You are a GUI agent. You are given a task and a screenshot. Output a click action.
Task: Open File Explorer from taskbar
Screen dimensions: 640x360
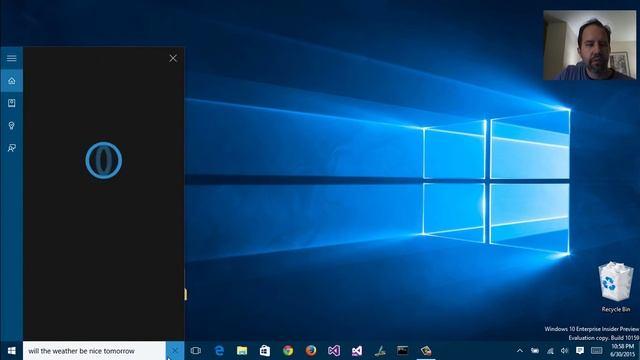coord(242,351)
